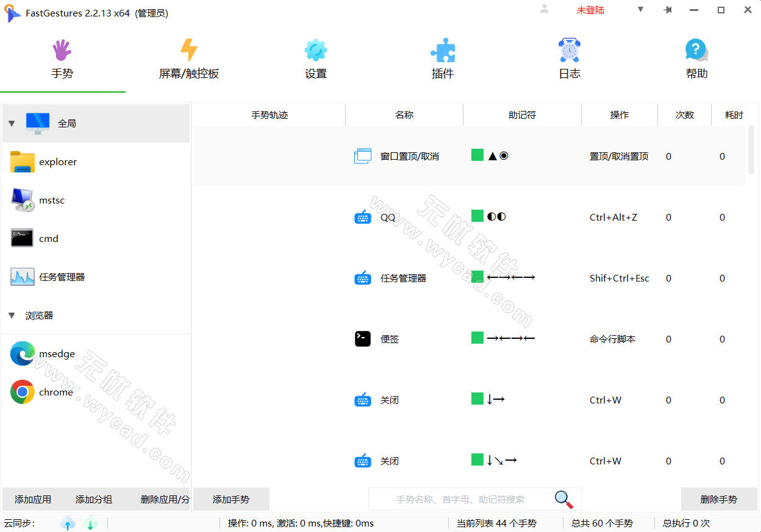Pin the window with the pin icon

pyautogui.click(x=667, y=10)
